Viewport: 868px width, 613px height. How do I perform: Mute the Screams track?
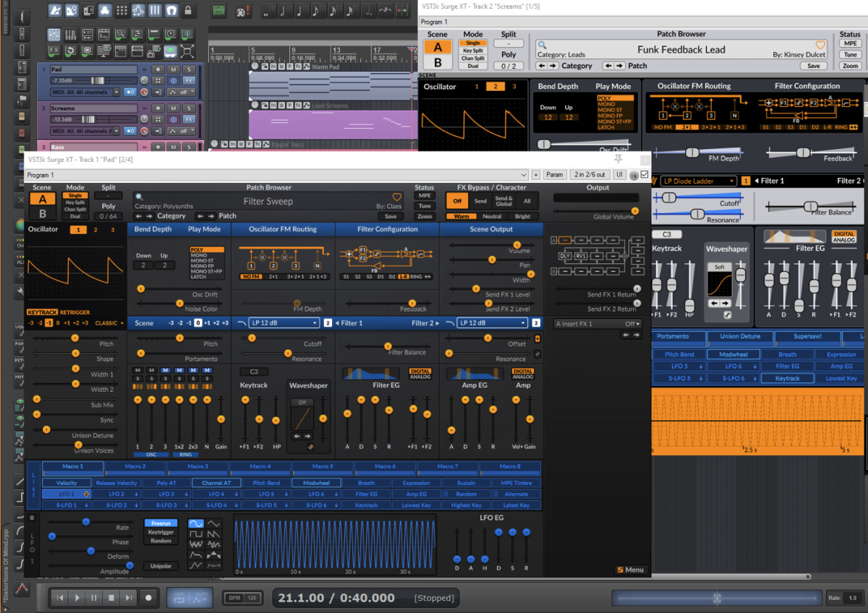(174, 108)
